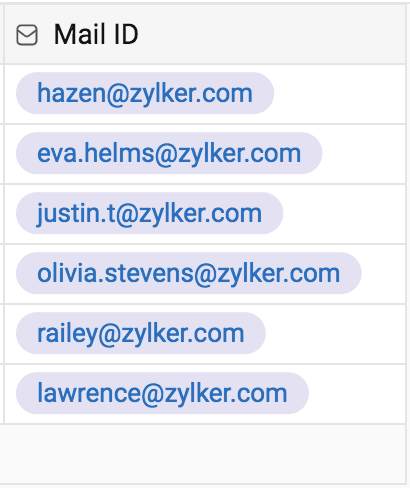Select blank cell space right of olivia.stevens@zylker.com
The height and width of the screenshot is (488, 410).
point(383,274)
